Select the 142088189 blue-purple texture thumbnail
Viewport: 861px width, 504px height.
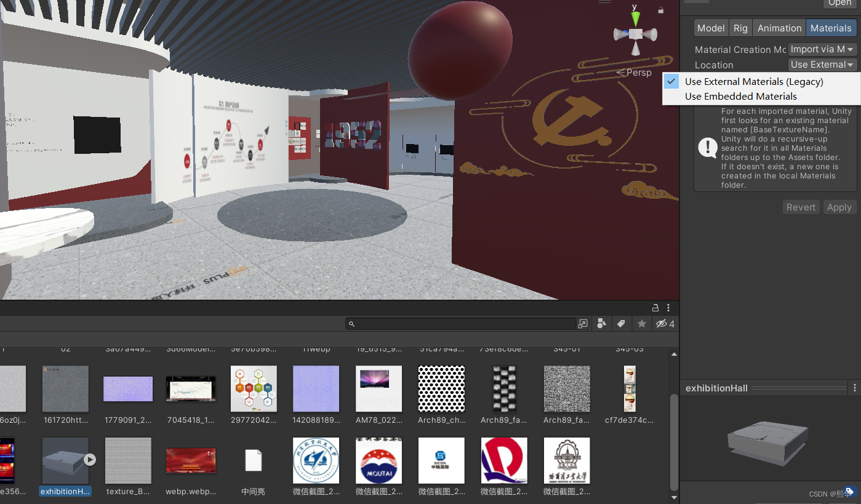pyautogui.click(x=316, y=389)
